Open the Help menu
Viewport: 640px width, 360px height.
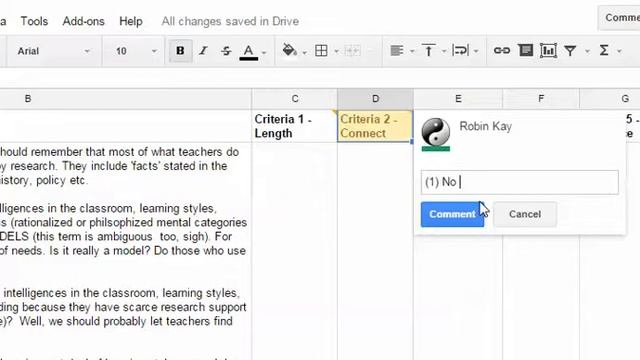[131, 21]
